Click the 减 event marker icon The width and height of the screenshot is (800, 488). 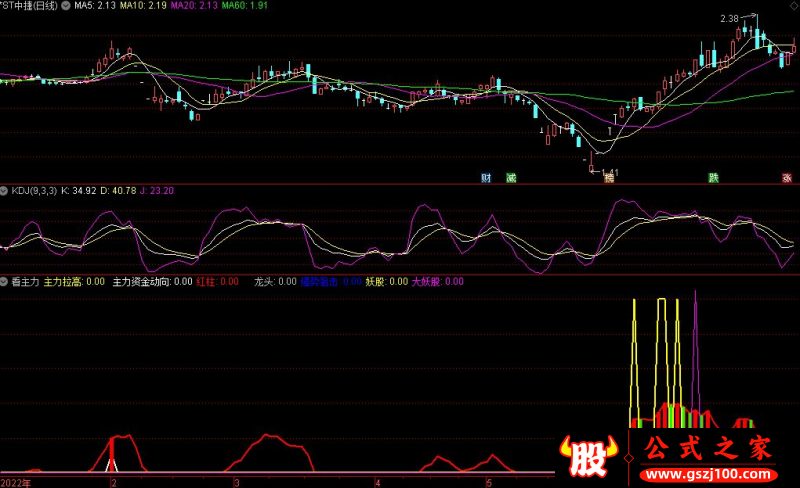coord(511,178)
